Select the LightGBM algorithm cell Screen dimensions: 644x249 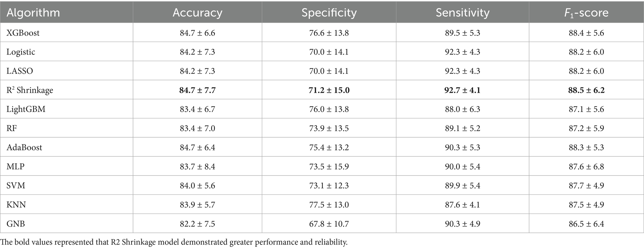point(26,109)
